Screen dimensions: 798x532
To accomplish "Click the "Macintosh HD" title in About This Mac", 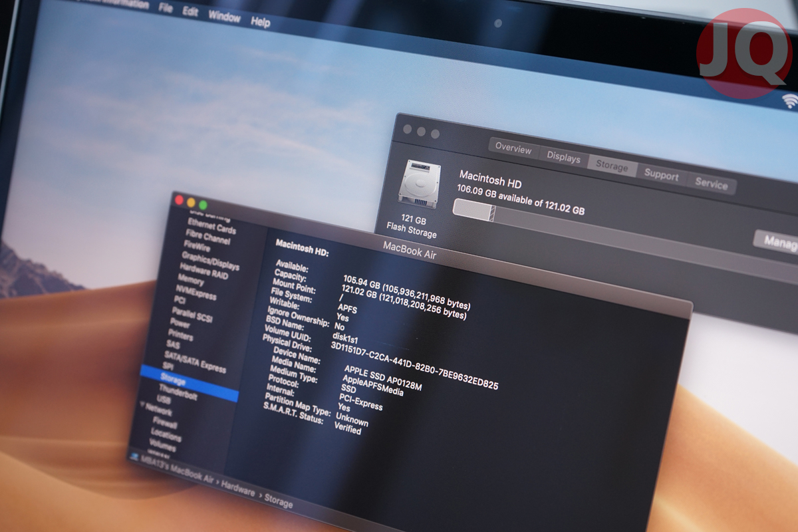I will 490,179.
